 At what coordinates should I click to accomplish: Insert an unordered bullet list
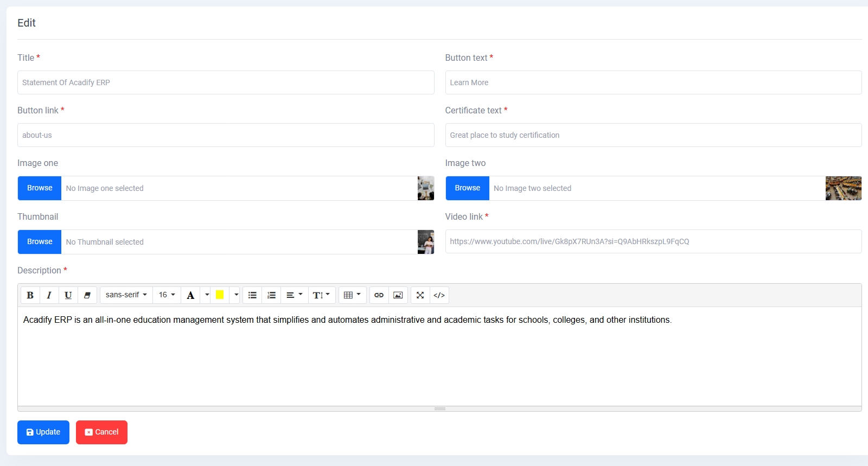tap(252, 295)
